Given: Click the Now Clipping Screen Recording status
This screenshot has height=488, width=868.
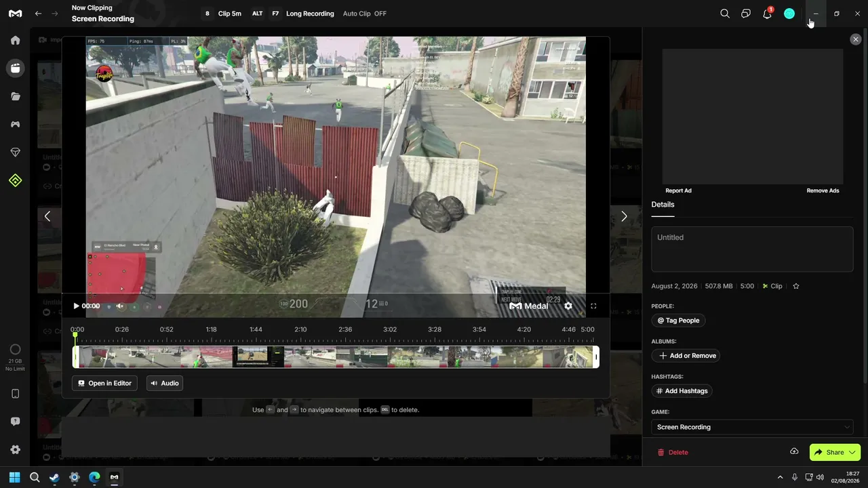Looking at the screenshot, I should tap(103, 14).
